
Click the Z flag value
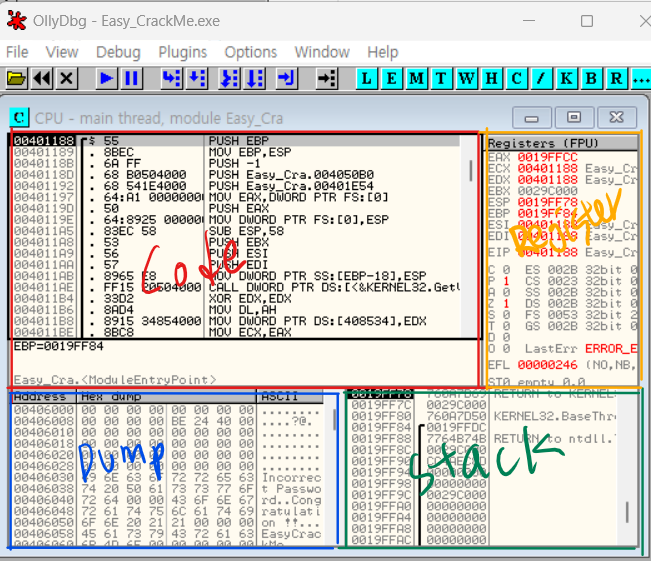506,304
